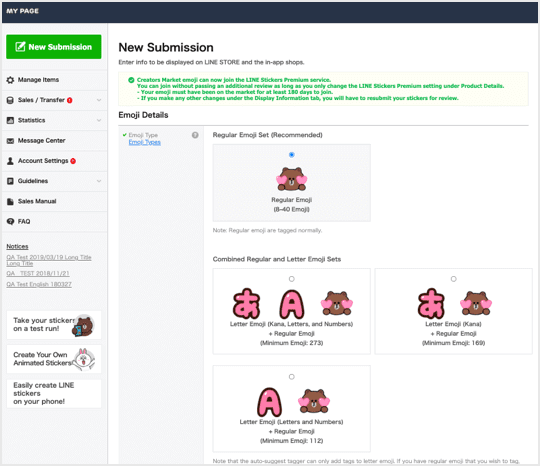This screenshot has width=540, height=466.
Task: Click the Emoji Type help question icon
Action: 195,135
